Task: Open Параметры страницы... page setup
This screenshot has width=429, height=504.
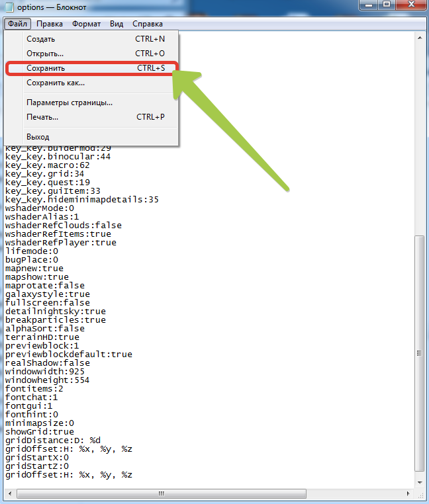Action: click(70, 103)
